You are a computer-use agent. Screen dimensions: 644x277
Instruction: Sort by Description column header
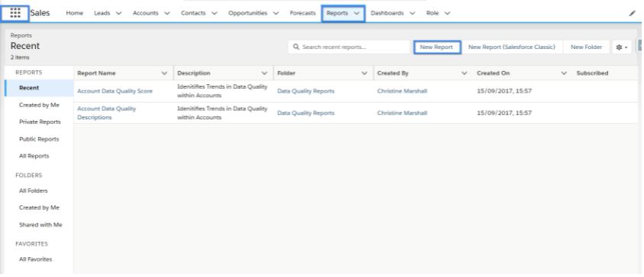(x=193, y=73)
